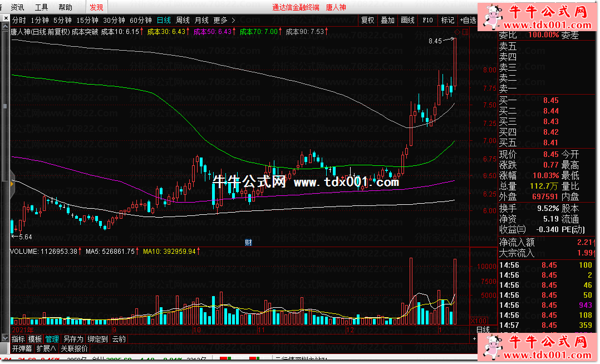Click the yellow arrow marker on left edge

[x=11, y=183]
